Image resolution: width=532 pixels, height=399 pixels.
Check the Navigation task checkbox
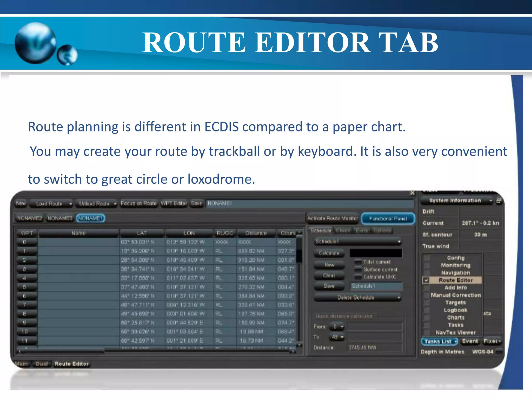[x=426, y=273]
